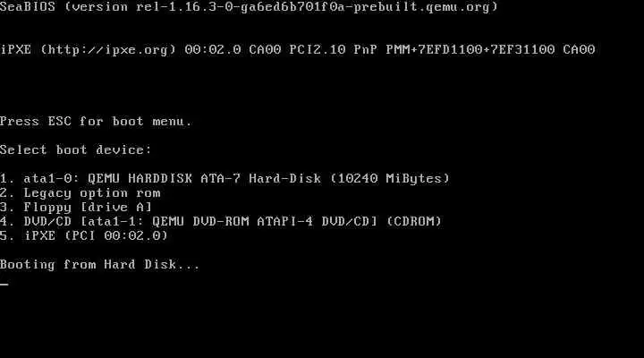This screenshot has width=644, height=358.
Task: Select boot entry 1 QEMU HARDDISK
Action: [x=225, y=178]
